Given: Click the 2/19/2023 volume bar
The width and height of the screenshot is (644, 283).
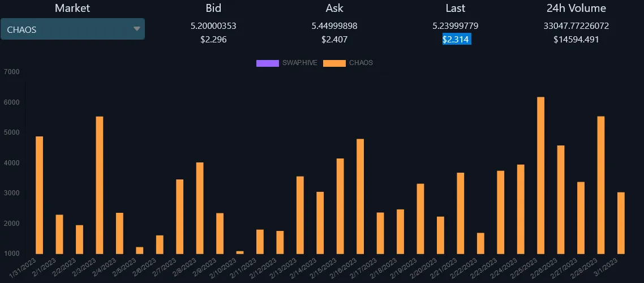Looking at the screenshot, I should (x=420, y=218).
